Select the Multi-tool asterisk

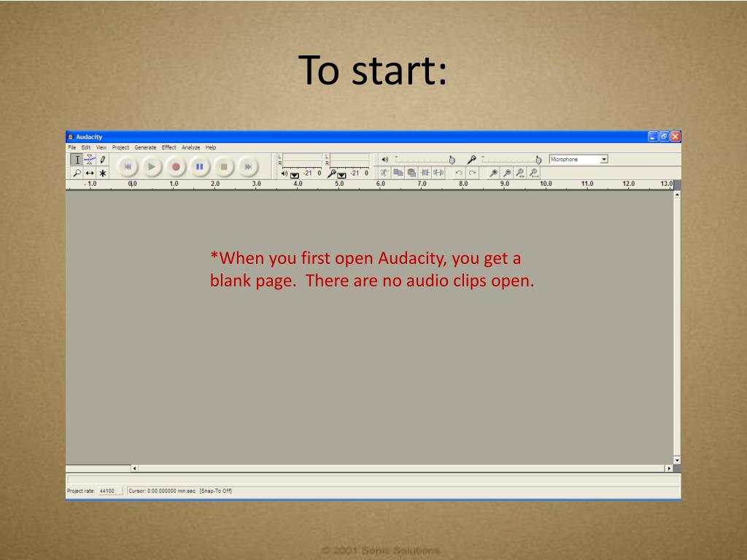pyautogui.click(x=102, y=173)
